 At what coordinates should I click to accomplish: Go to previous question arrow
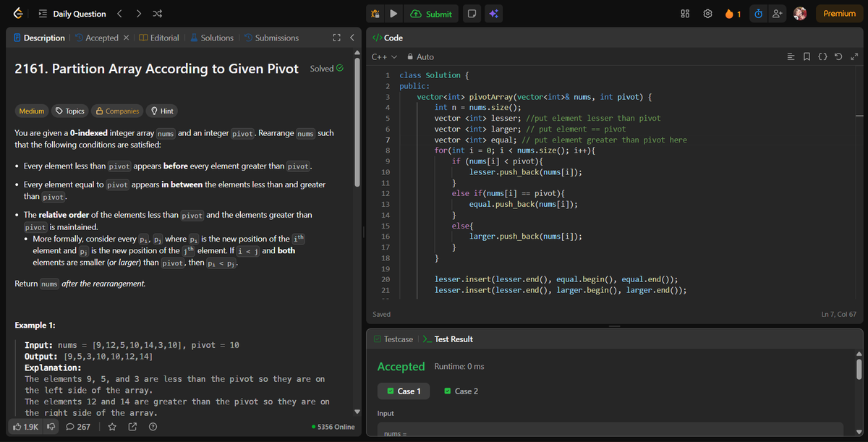[122, 14]
